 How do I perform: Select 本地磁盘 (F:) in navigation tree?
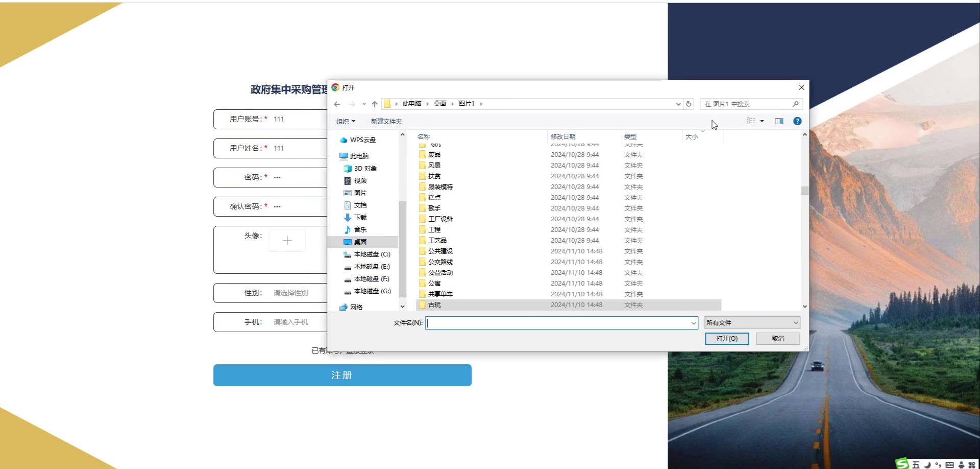click(x=372, y=279)
